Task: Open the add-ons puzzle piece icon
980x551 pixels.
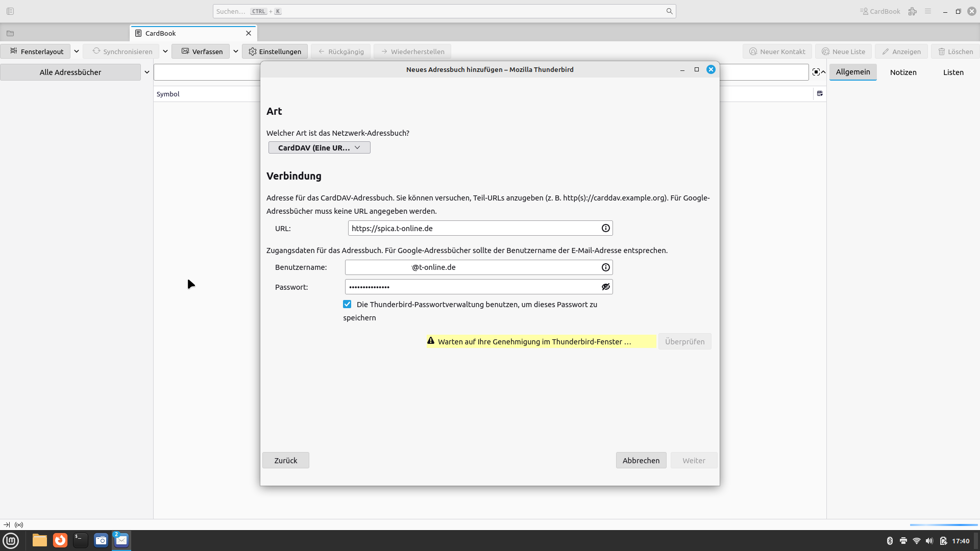Action: pyautogui.click(x=913, y=11)
